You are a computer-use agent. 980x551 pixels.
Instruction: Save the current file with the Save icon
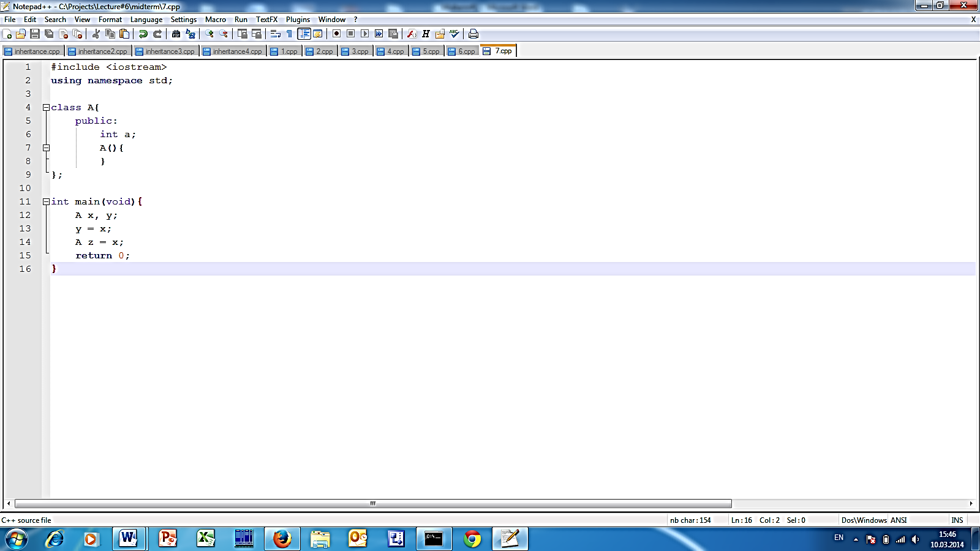(x=35, y=34)
